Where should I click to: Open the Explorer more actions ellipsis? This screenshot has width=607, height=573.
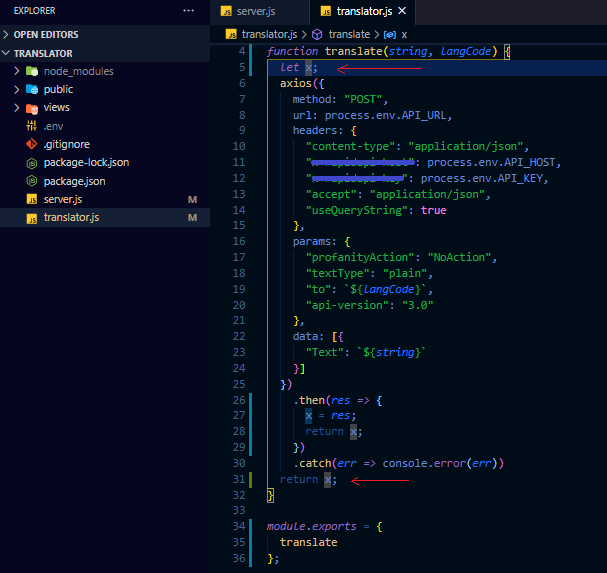(x=189, y=11)
